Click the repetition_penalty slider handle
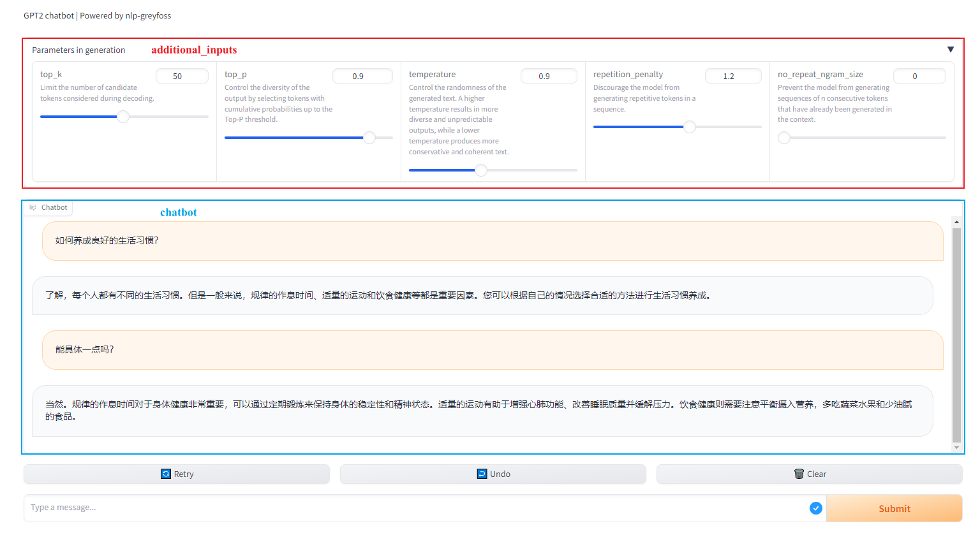980x549 pixels. (x=690, y=127)
